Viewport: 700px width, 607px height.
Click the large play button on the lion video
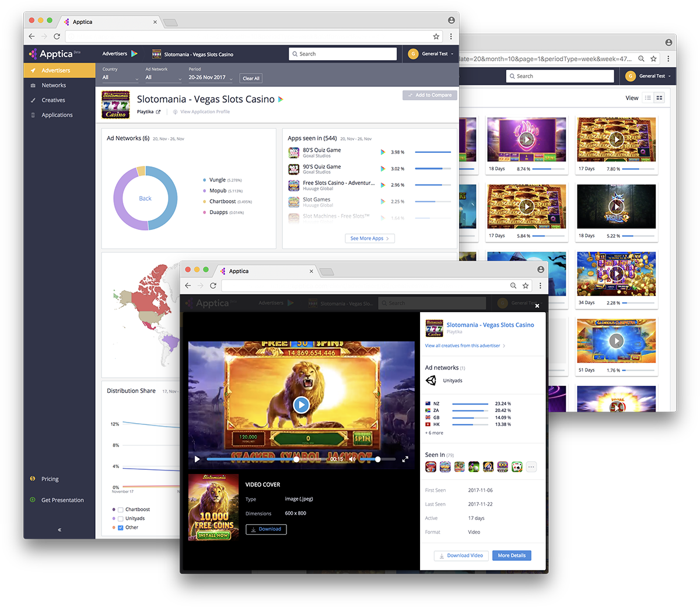tap(301, 404)
